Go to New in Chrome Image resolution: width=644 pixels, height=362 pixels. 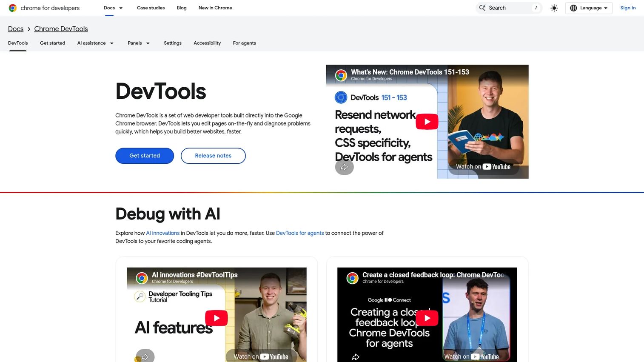pos(215,8)
